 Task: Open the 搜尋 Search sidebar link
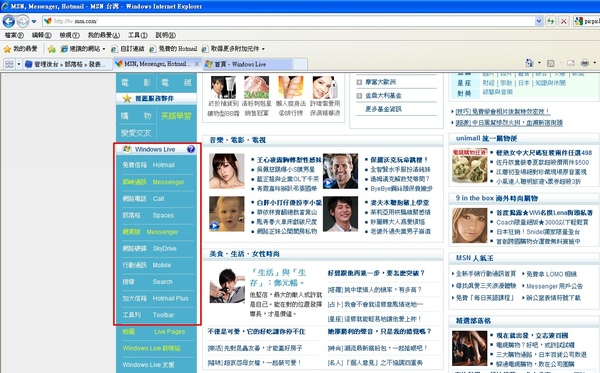tap(147, 282)
